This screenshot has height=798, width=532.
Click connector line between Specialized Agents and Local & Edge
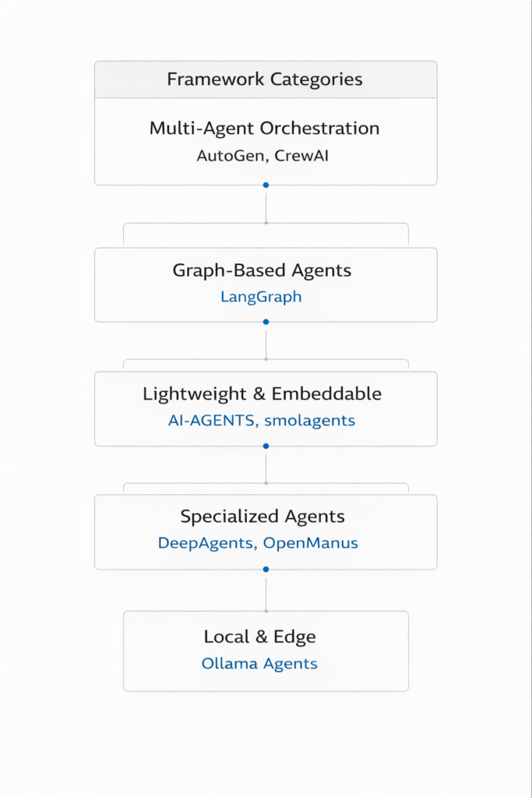tap(266, 591)
